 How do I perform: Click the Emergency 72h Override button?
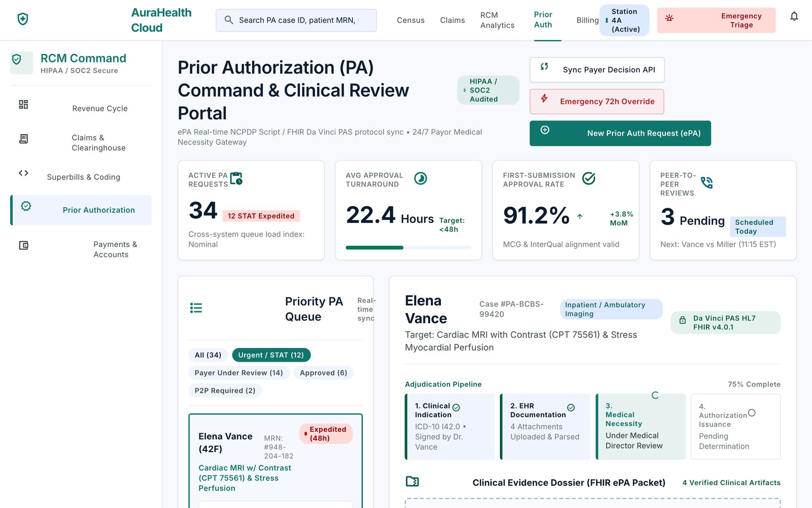tap(597, 102)
